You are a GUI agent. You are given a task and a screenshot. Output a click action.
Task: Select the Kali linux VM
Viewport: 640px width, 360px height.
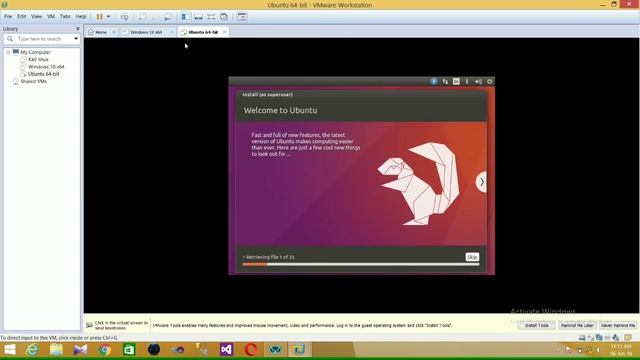pyautogui.click(x=38, y=60)
